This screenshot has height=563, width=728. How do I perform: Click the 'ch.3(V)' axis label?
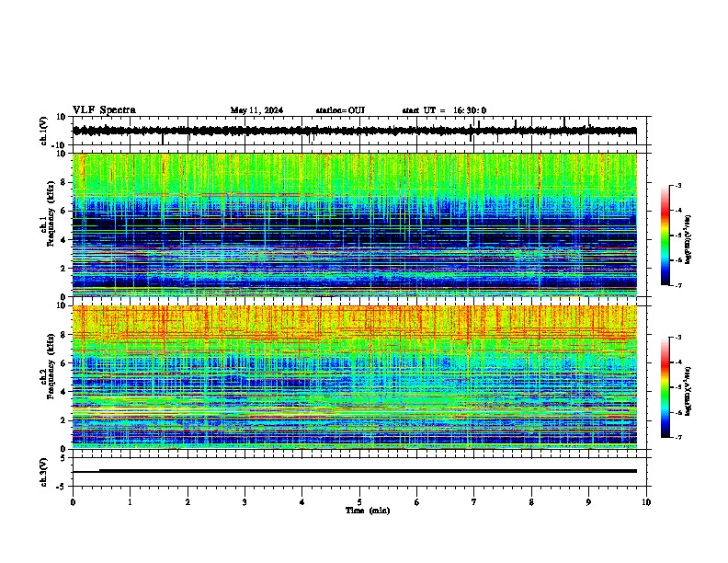pos(44,472)
